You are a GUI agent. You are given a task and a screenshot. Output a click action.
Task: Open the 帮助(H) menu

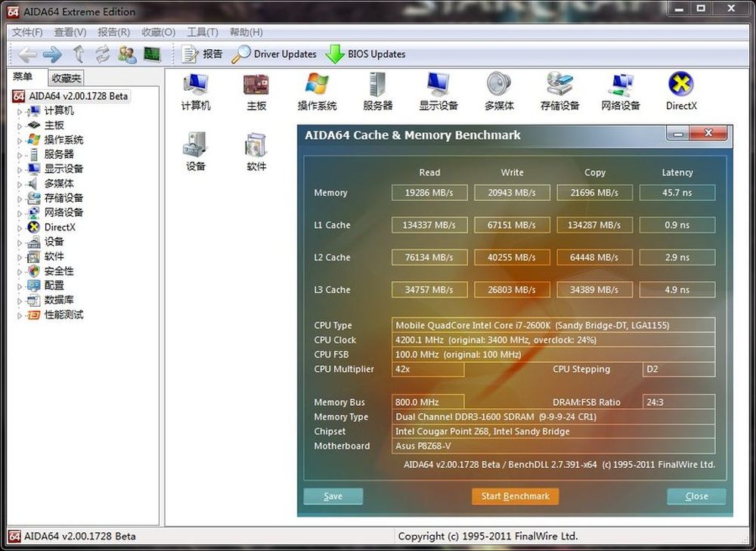click(246, 33)
